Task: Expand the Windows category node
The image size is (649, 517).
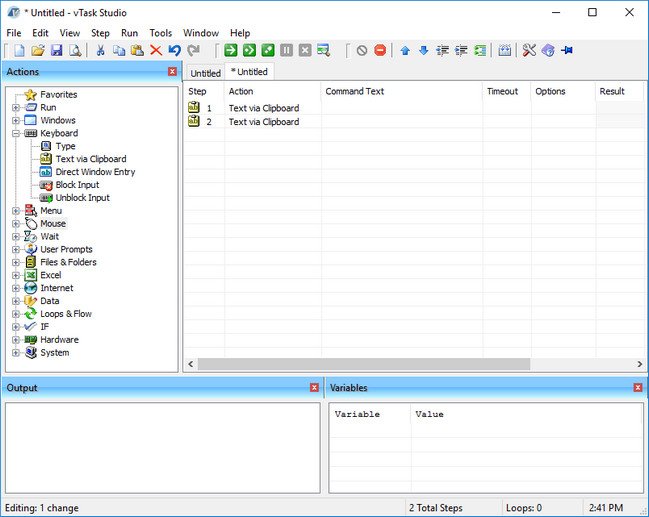Action: (x=16, y=120)
